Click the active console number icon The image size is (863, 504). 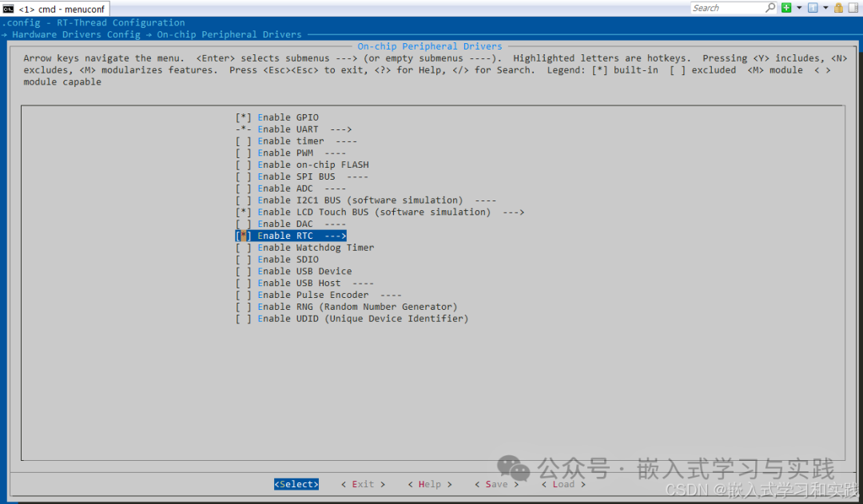pos(813,8)
